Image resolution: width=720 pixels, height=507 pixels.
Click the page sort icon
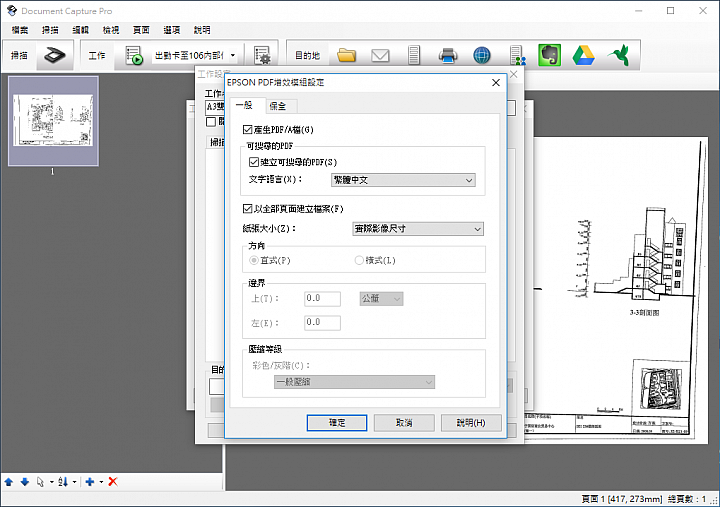pyautogui.click(x=63, y=482)
